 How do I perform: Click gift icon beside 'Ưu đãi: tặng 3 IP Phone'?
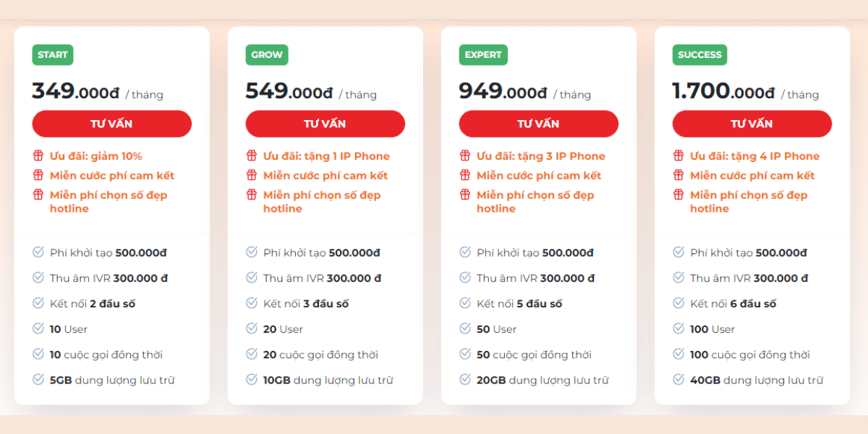click(x=464, y=156)
